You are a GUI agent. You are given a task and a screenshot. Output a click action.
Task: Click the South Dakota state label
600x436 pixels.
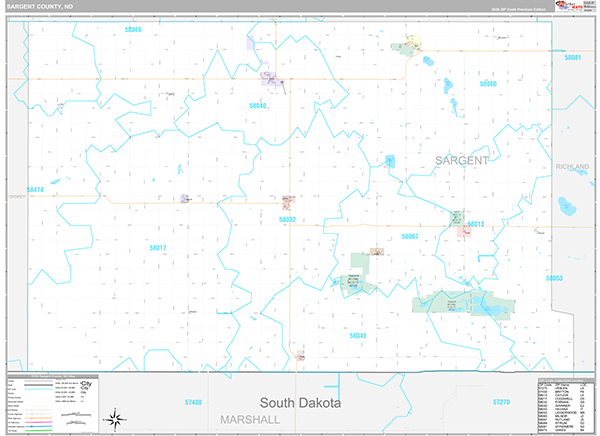tap(300, 403)
